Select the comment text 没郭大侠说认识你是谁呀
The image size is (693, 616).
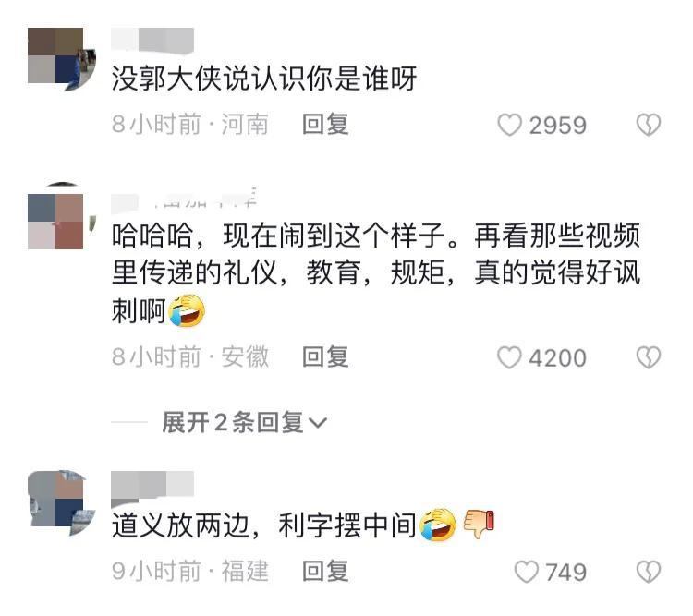(x=264, y=79)
